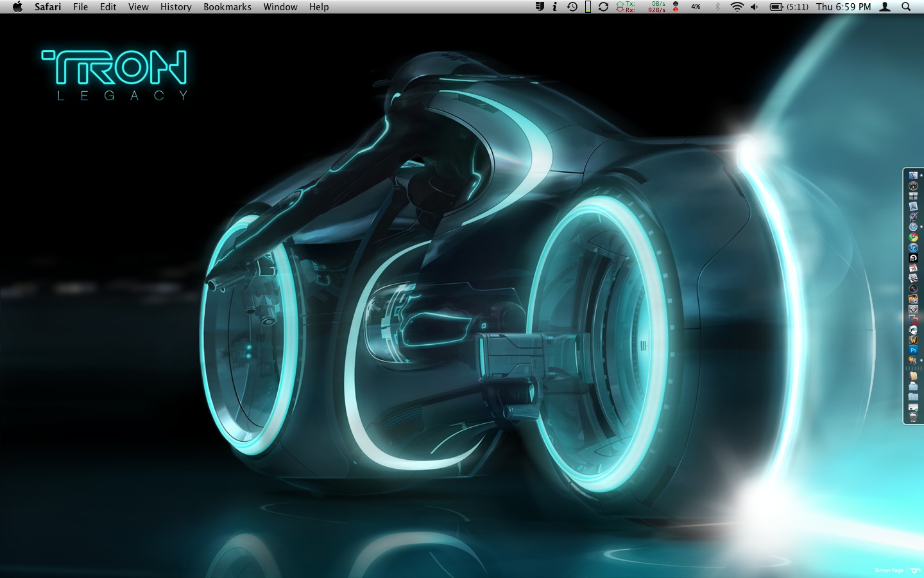Open the Safari application menu

click(48, 7)
